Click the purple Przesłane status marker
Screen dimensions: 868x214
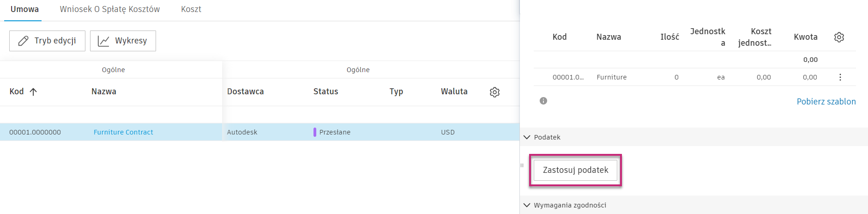(315, 132)
